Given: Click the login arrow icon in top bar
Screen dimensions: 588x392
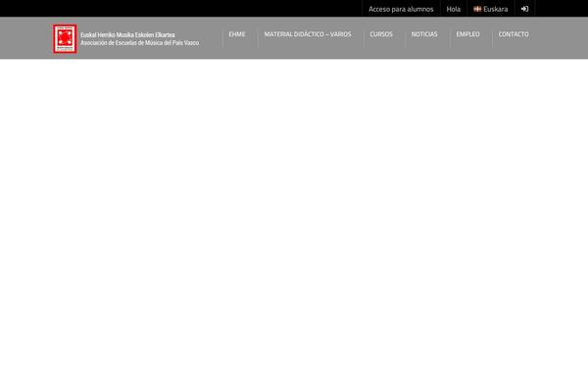Looking at the screenshot, I should point(524,9).
